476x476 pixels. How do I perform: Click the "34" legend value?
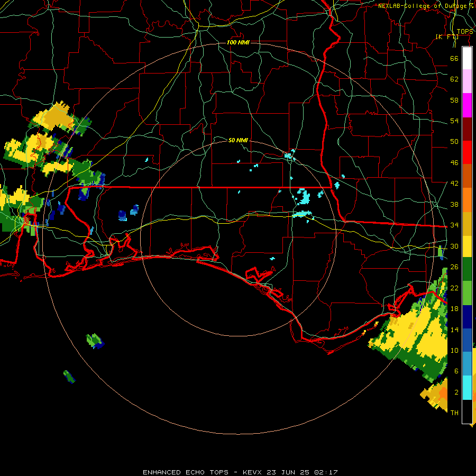(x=454, y=225)
